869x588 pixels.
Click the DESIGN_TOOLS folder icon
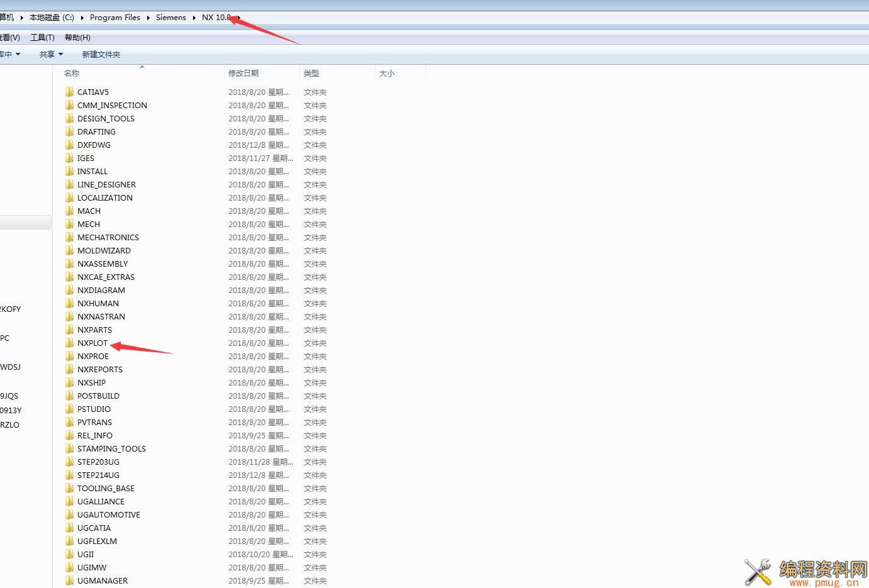point(69,118)
